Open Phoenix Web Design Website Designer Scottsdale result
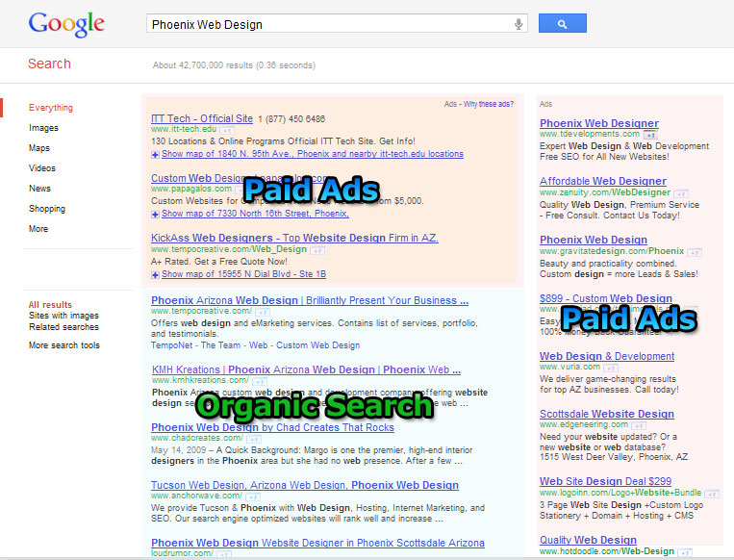734x560 pixels. pos(317,543)
